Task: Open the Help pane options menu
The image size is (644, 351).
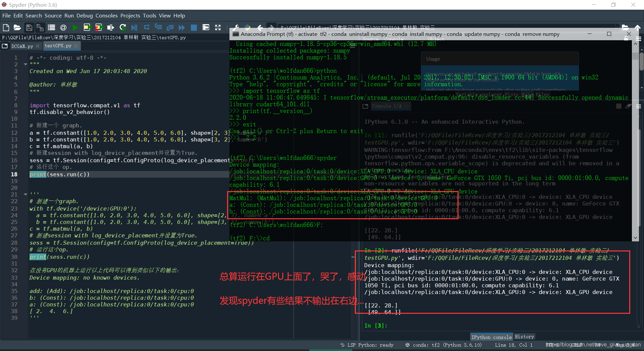Action: coord(639,39)
